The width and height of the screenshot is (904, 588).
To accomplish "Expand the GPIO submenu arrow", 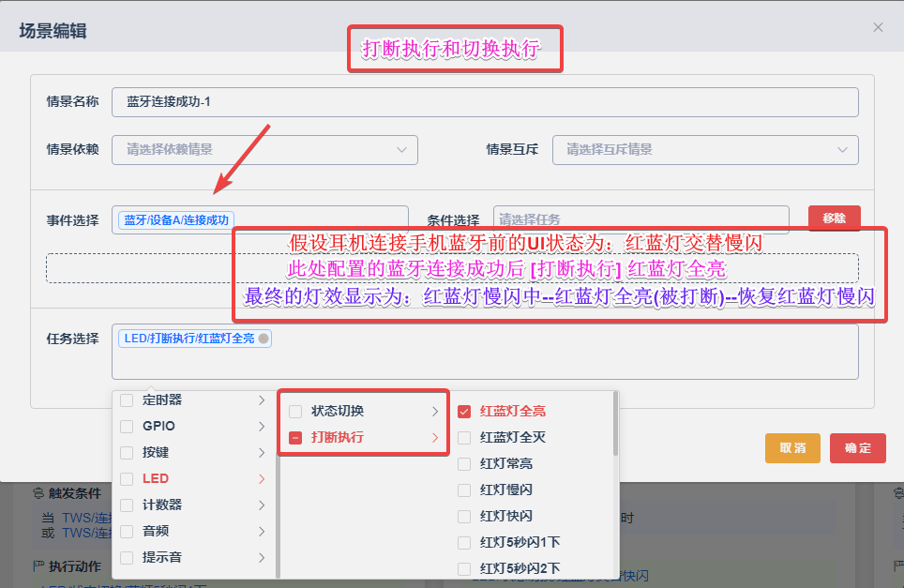I will click(262, 427).
